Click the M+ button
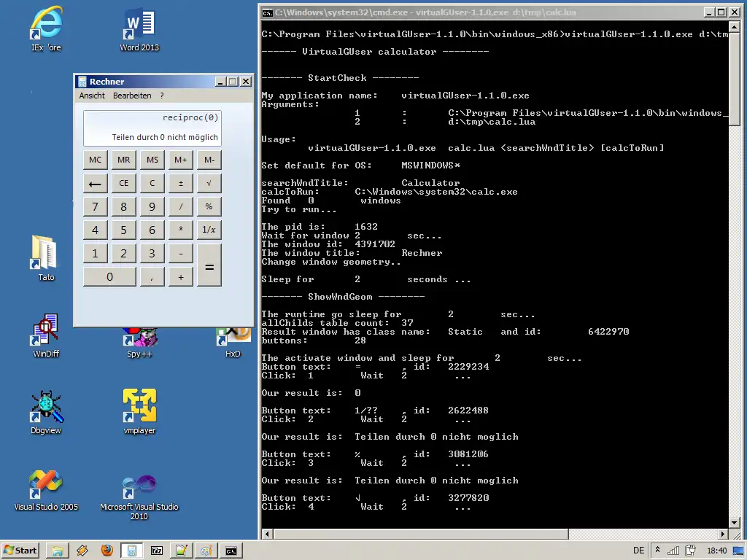The width and height of the screenshot is (747, 560). pyautogui.click(x=181, y=160)
